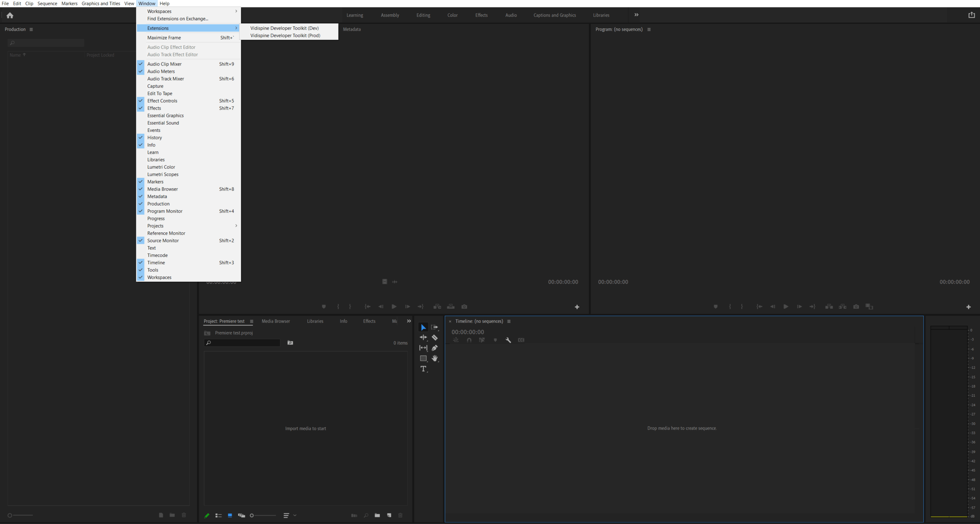Open Vidispine Developer Toolkit (Dev)

tap(284, 28)
